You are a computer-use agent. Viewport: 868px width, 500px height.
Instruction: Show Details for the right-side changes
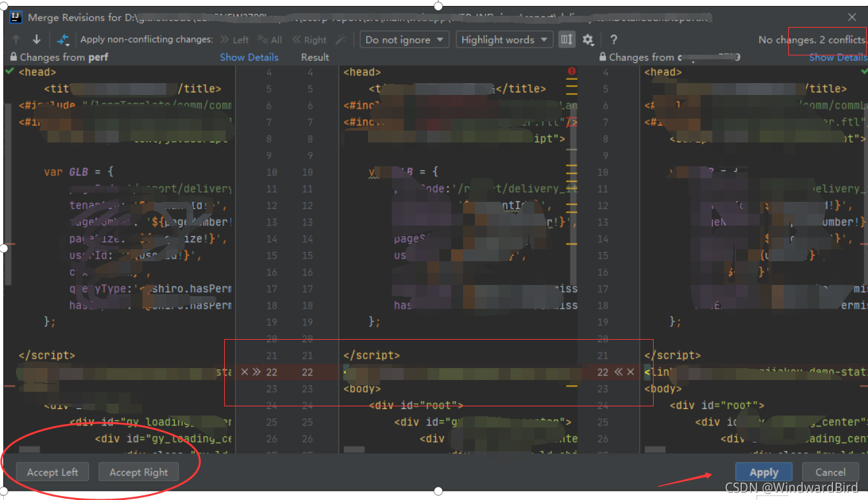point(838,57)
